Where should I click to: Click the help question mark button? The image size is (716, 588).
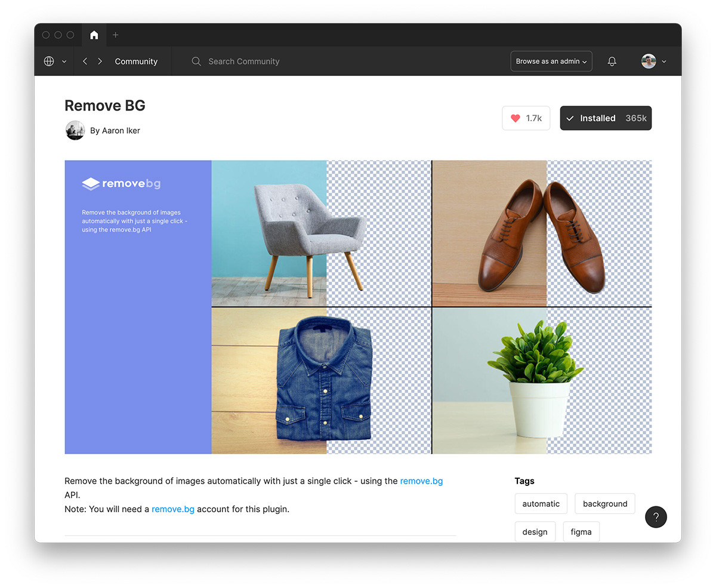[x=656, y=517]
